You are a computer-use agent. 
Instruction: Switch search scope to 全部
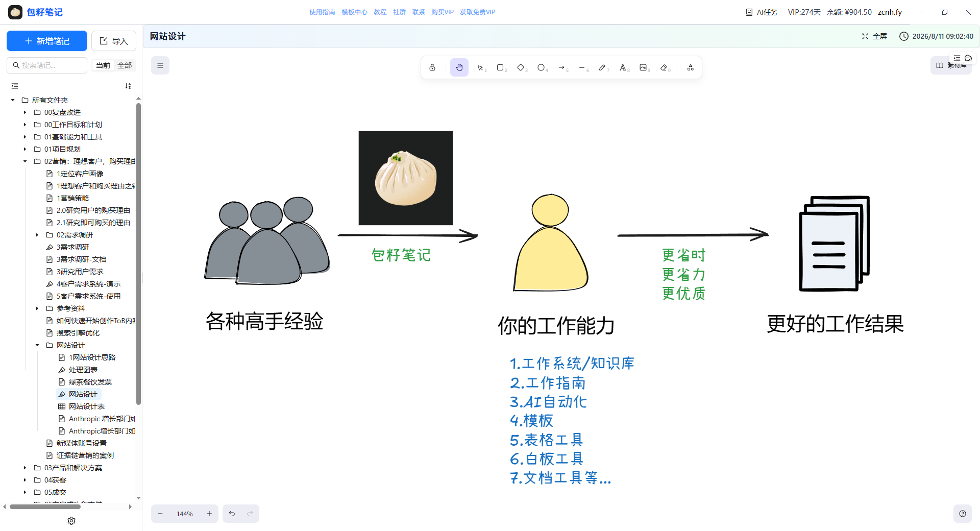click(125, 65)
